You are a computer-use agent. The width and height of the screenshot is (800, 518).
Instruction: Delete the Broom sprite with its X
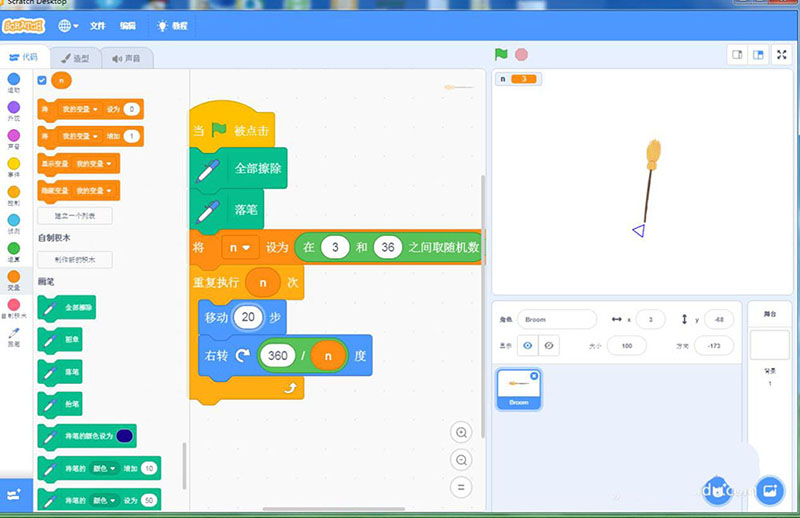(x=534, y=376)
